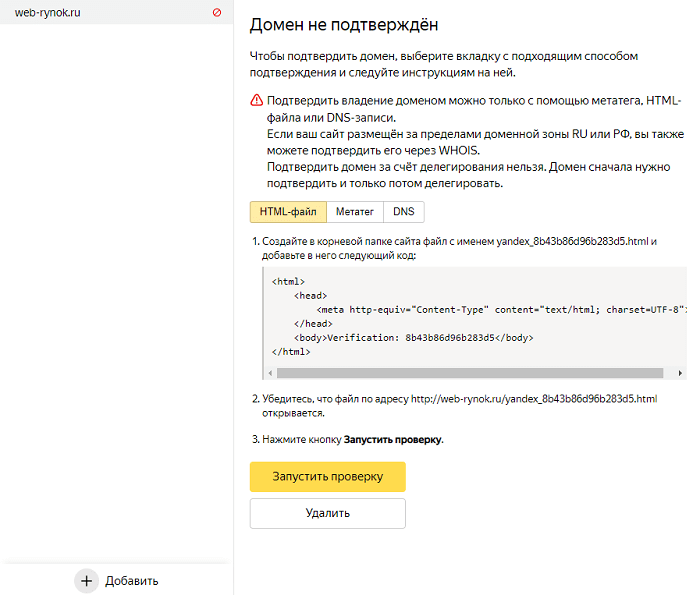Click the scrollbar's left arrow in the code block

click(x=270, y=373)
